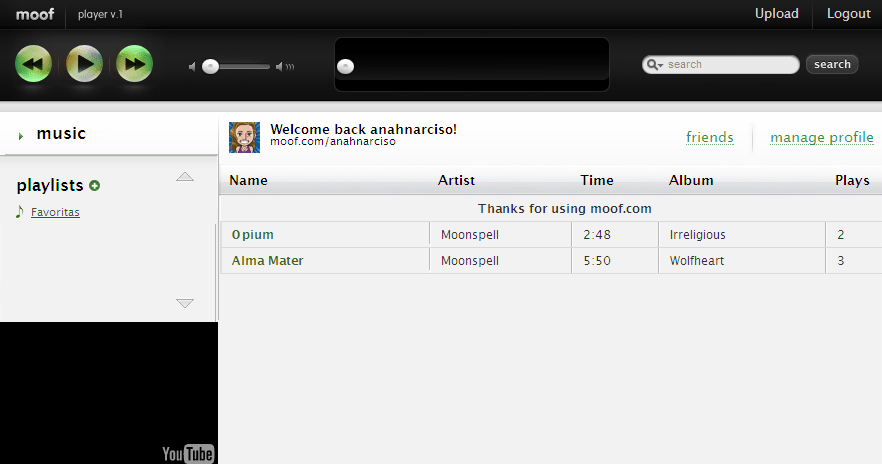Click the track progress knob in display
Image resolution: width=882 pixels, height=464 pixels.
[x=345, y=66]
